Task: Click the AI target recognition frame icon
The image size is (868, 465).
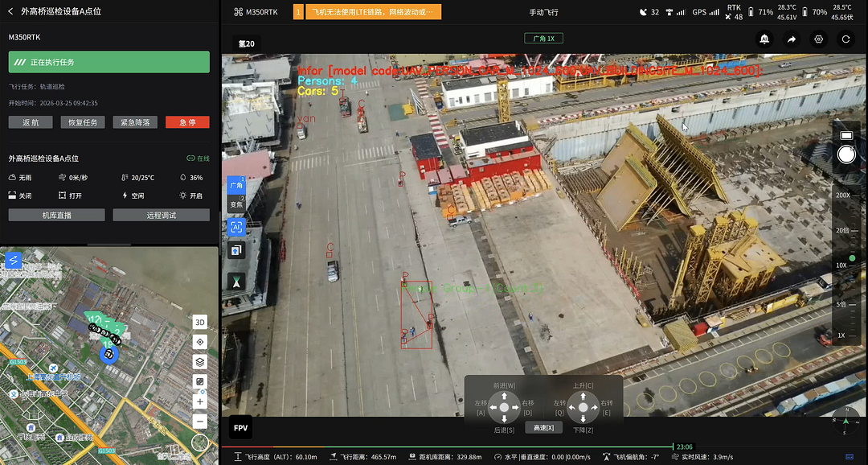Action: tap(236, 227)
